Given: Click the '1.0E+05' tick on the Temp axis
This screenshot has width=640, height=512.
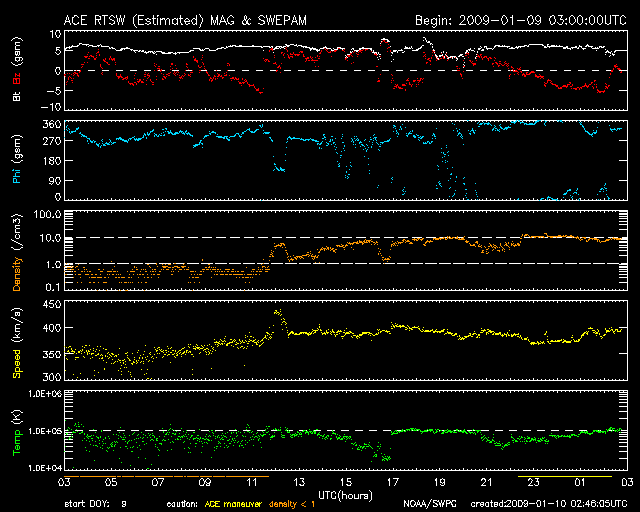Looking at the screenshot, I should coord(45,431).
